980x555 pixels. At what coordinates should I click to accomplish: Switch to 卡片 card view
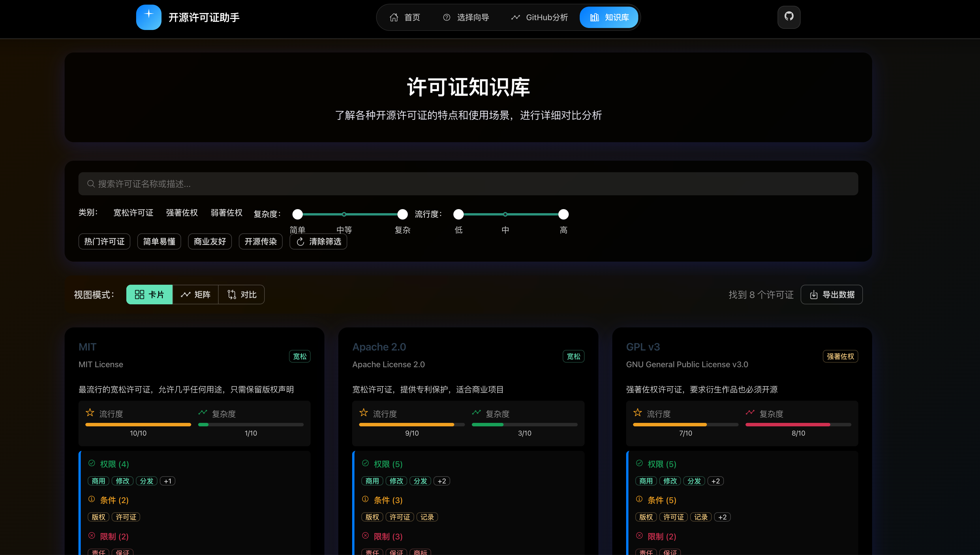click(149, 294)
